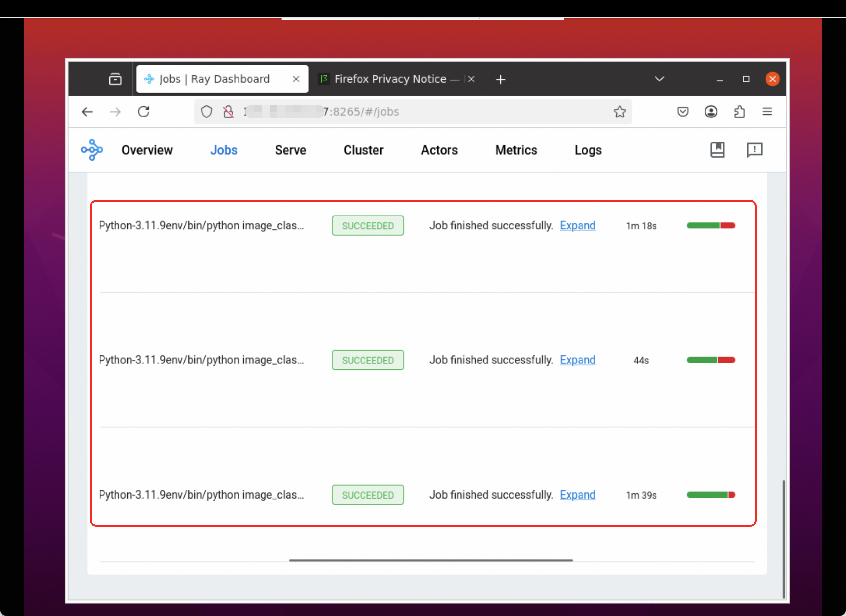Screen dimensions: 846x616
Task: Bookmark this page with star icon
Action: 619,112
